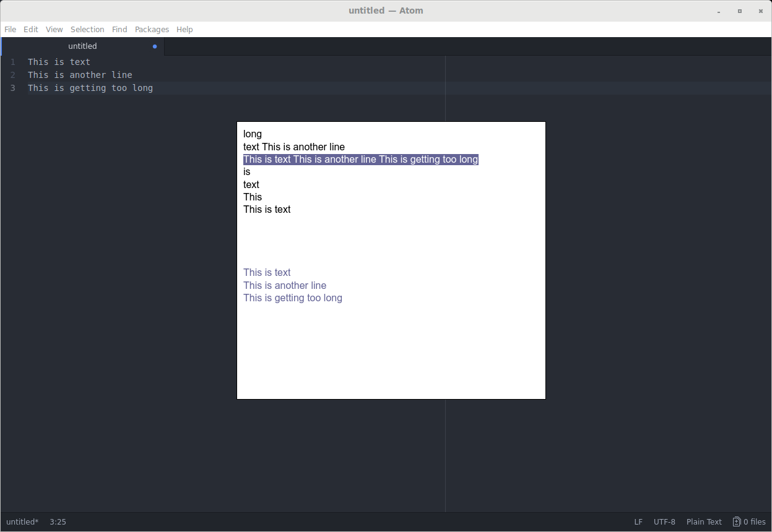Viewport: 772px width, 532px height.
Task: Open cursor position 3:25 go-to-line
Action: tap(58, 522)
